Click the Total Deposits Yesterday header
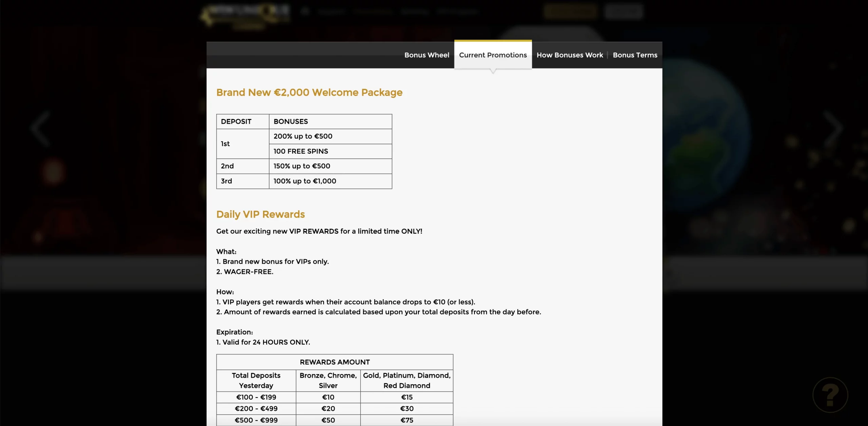This screenshot has width=868, height=426. pyautogui.click(x=256, y=381)
